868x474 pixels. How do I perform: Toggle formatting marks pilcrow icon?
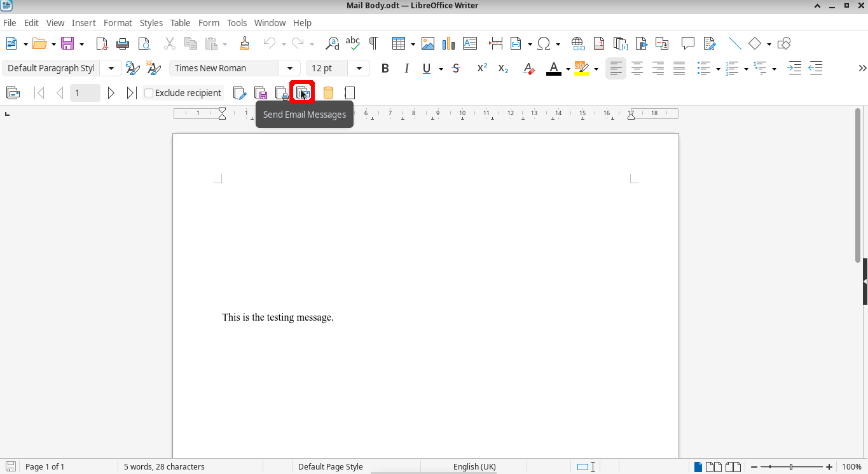(x=373, y=43)
